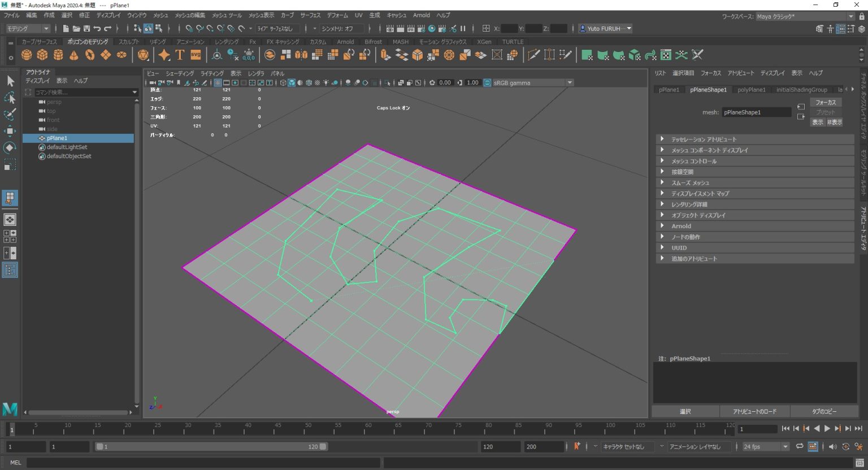Select the 3D Type tool (T icon)
Image resolution: width=868 pixels, height=470 pixels.
[x=180, y=54]
